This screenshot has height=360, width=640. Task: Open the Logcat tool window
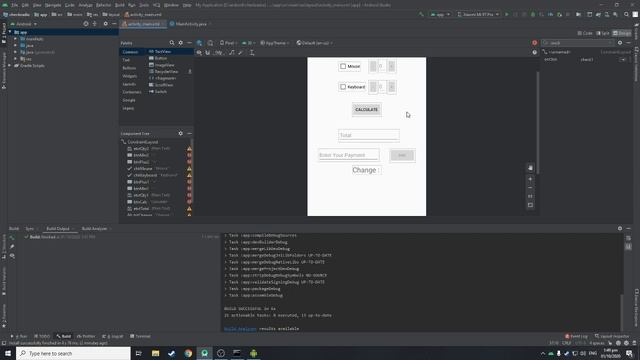click(x=114, y=336)
